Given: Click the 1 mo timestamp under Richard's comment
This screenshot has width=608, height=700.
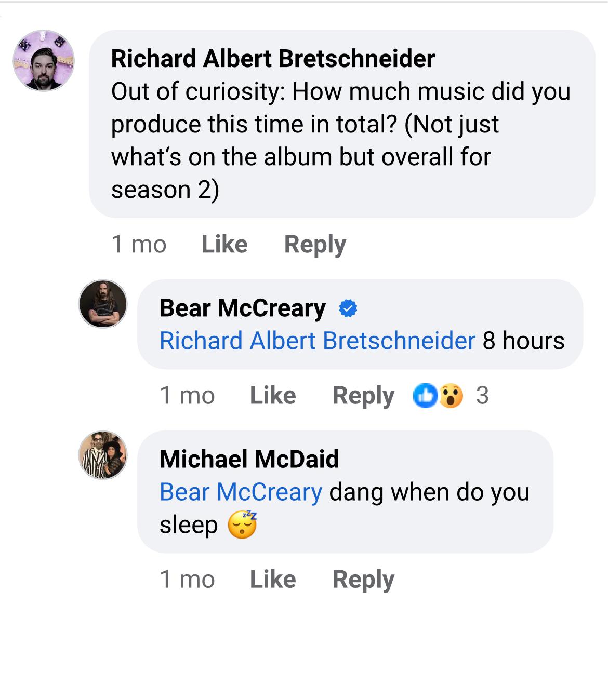Looking at the screenshot, I should (x=139, y=244).
